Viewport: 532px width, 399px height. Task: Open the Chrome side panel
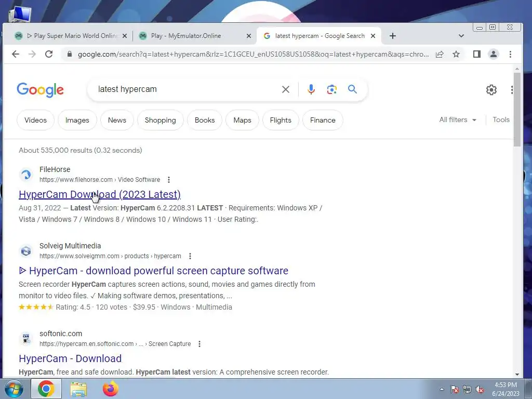click(x=477, y=54)
